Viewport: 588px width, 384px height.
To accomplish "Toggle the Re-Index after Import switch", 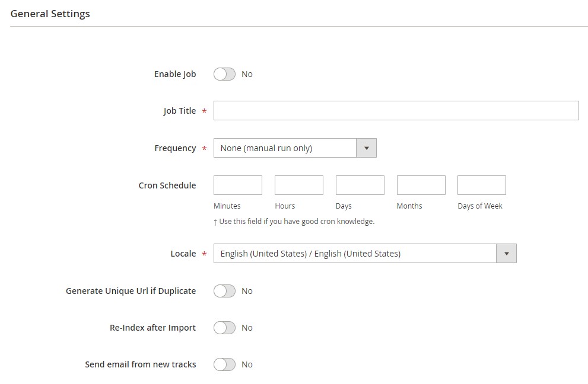I will pyautogui.click(x=224, y=328).
